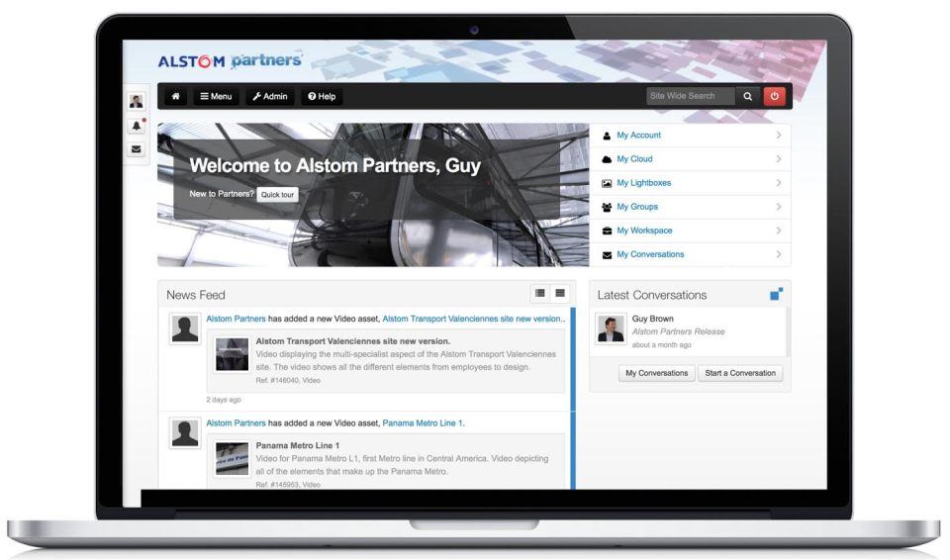The height and width of the screenshot is (560, 950).
Task: Expand My Workspace chevron arrow
Action: tap(779, 231)
